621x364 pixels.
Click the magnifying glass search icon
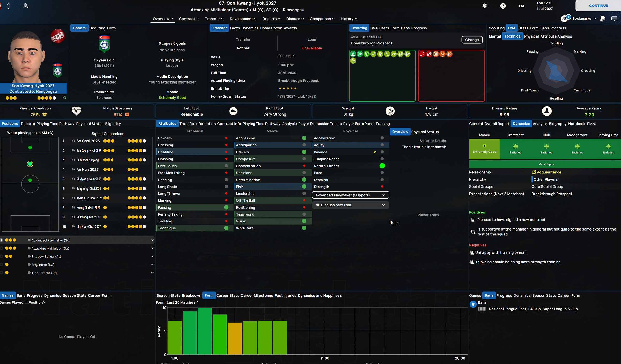(x=26, y=6)
